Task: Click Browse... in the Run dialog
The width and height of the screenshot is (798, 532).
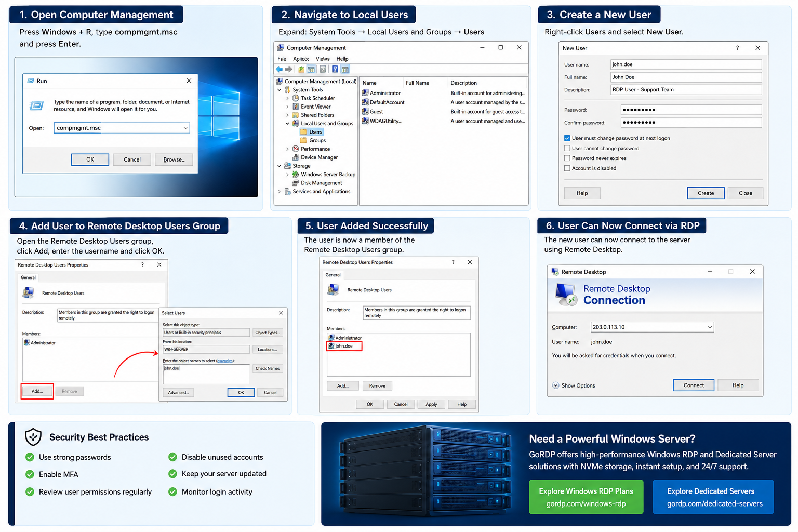Action: tap(174, 159)
